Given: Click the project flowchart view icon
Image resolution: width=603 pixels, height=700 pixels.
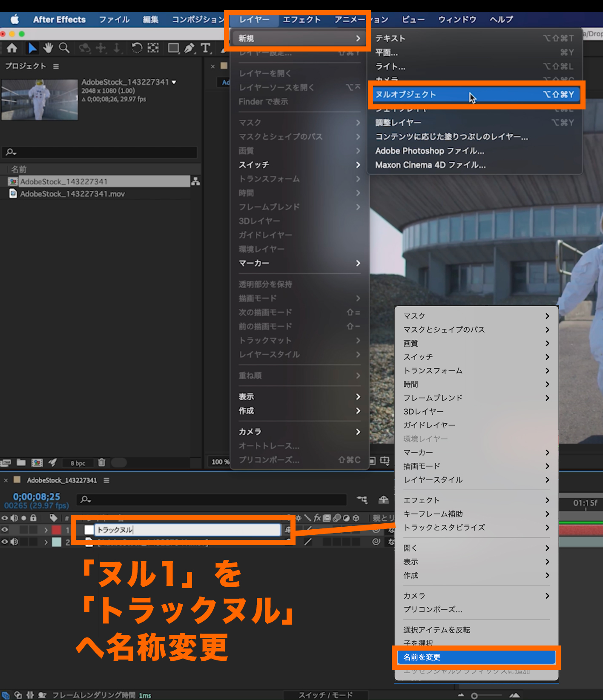Looking at the screenshot, I should pos(195,181).
